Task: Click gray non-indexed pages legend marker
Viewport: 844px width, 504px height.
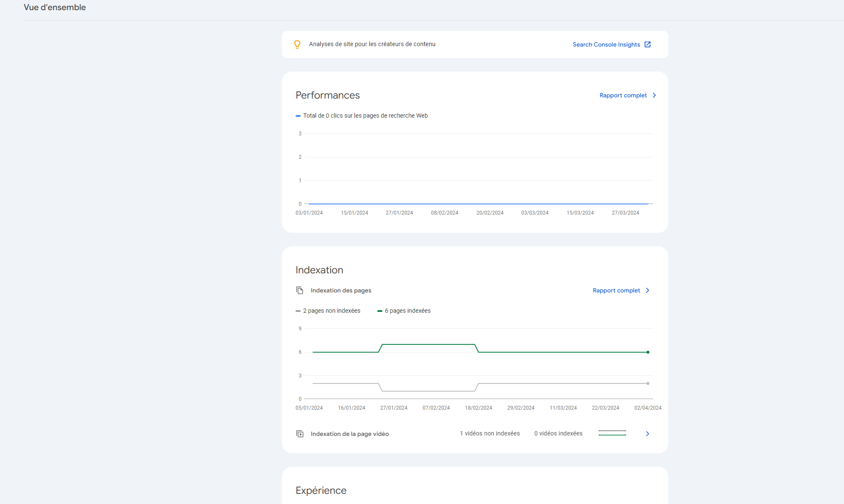Action: (298, 311)
